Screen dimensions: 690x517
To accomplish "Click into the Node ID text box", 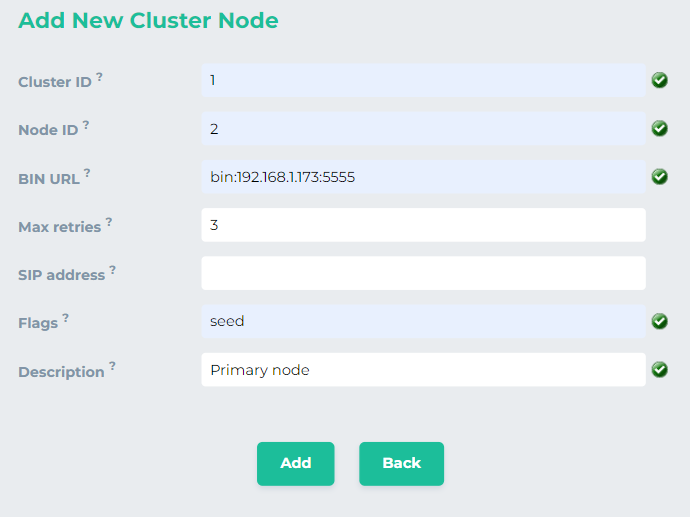I will click(423, 128).
